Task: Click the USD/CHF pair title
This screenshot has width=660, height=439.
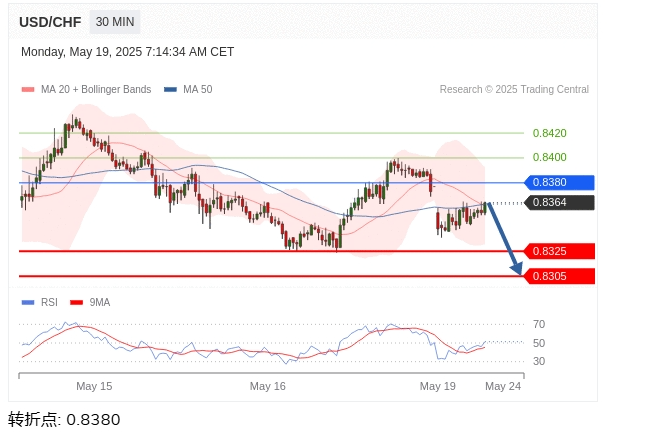Action: (50, 22)
